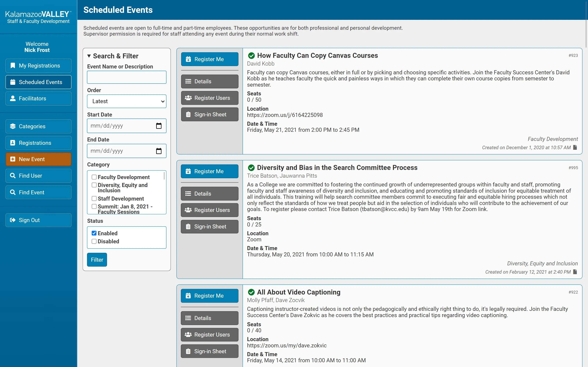
Task: Uncheck the Enabled status checkbox
Action: (x=94, y=233)
